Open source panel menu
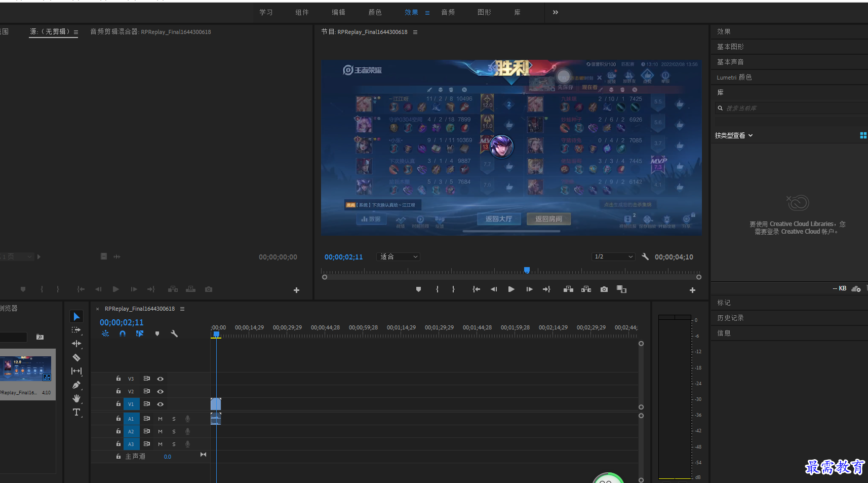Image resolution: width=868 pixels, height=483 pixels. pos(76,32)
